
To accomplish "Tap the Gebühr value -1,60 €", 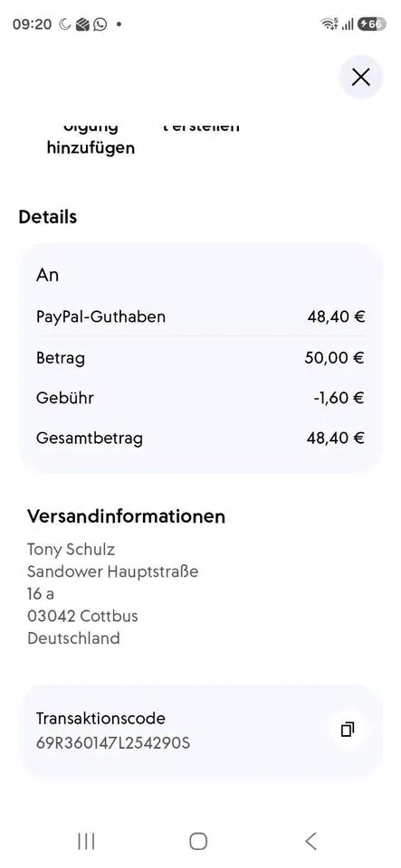I will 339,398.
